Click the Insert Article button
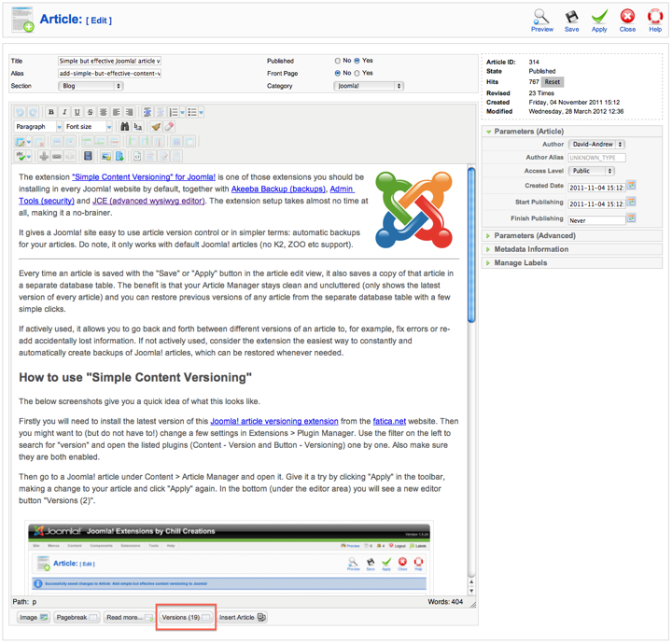 coord(242,618)
